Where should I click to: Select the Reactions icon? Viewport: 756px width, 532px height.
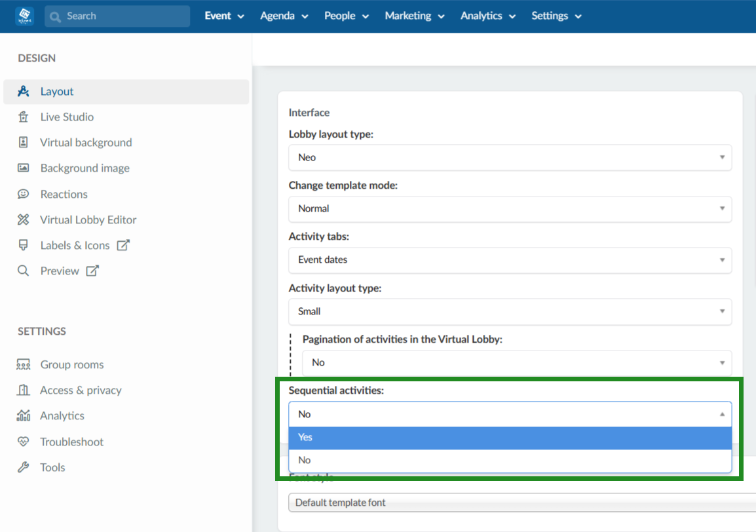pos(24,194)
